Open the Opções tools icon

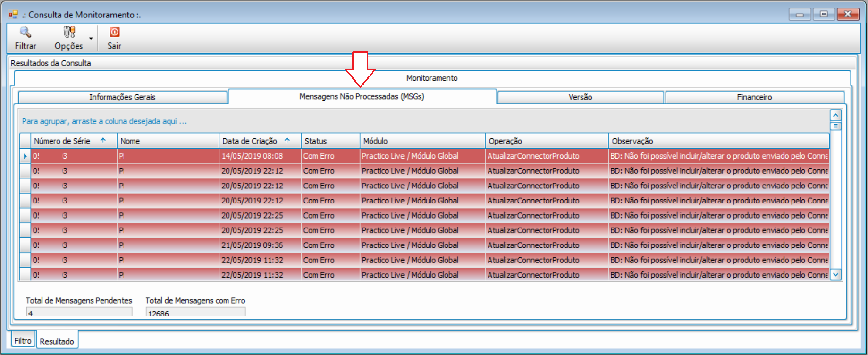(x=69, y=32)
